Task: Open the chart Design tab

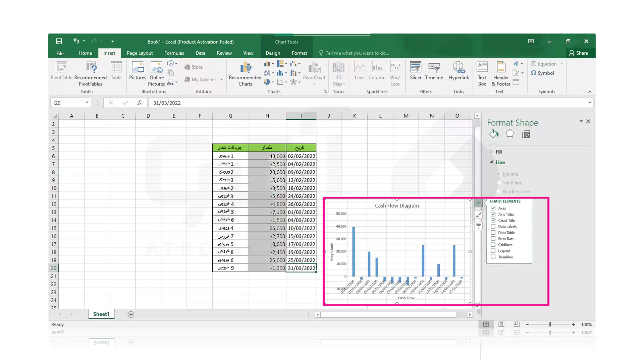Action: point(273,53)
